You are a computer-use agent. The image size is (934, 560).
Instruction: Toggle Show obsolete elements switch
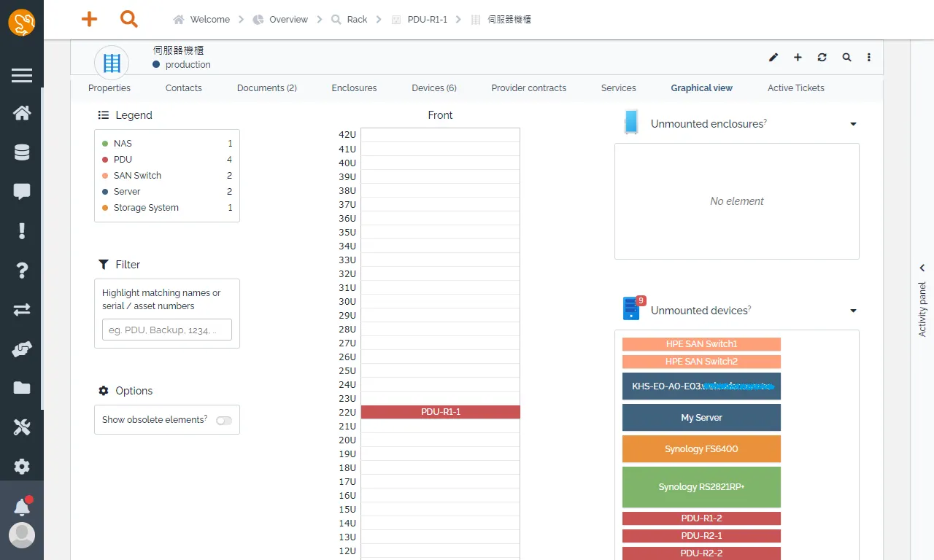click(224, 421)
